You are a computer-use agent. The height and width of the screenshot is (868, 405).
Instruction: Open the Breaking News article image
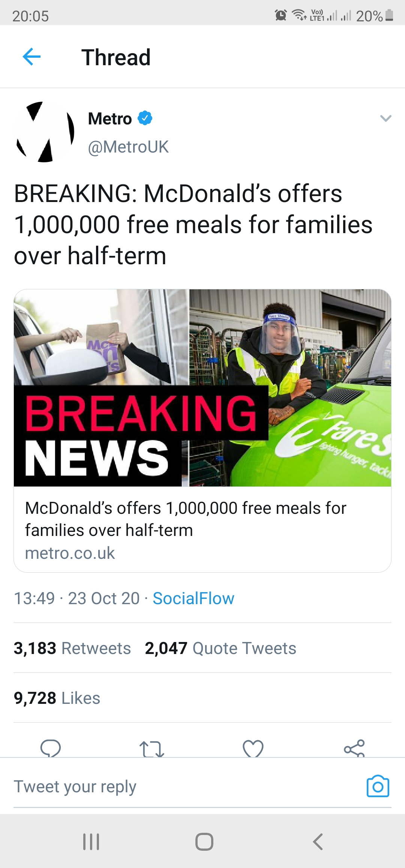[x=202, y=388]
